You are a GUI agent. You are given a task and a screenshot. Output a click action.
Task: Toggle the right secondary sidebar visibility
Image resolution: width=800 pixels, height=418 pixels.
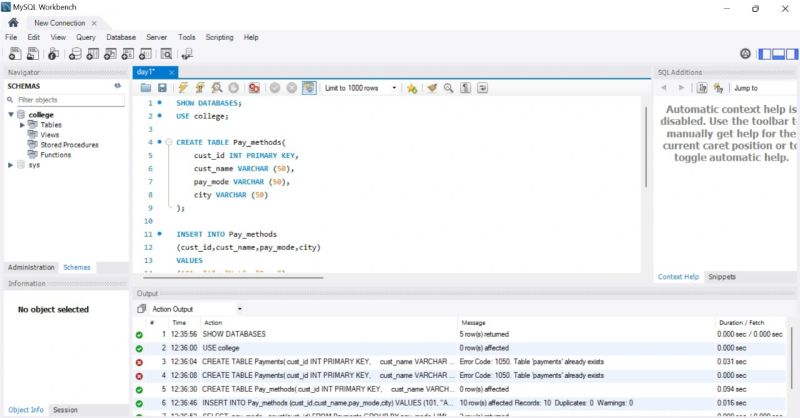tap(791, 54)
